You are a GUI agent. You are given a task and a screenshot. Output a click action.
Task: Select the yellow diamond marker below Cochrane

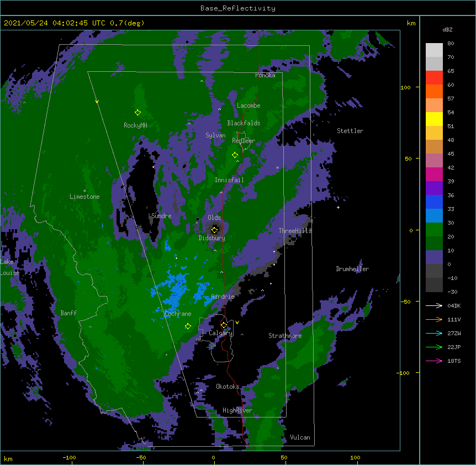pyautogui.click(x=188, y=326)
